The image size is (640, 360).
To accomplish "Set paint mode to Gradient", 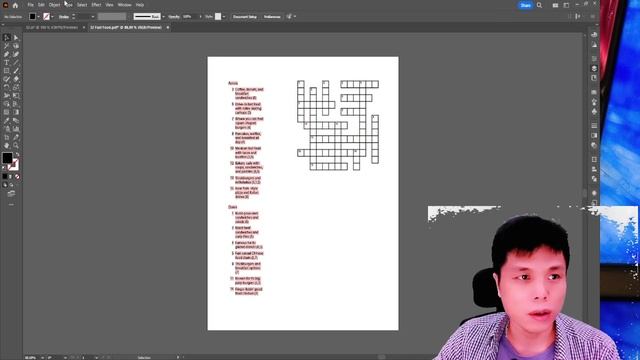I will (x=11, y=177).
